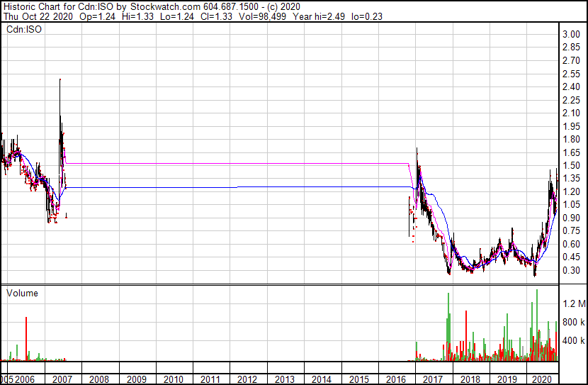The height and width of the screenshot is (385, 588).
Task: Click the flat magenta moving average line
Action: click(x=237, y=164)
